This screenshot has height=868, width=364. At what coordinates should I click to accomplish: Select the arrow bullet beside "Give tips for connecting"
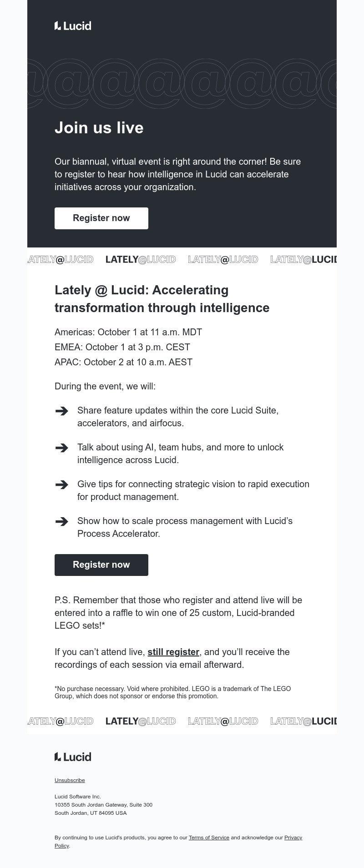(61, 484)
